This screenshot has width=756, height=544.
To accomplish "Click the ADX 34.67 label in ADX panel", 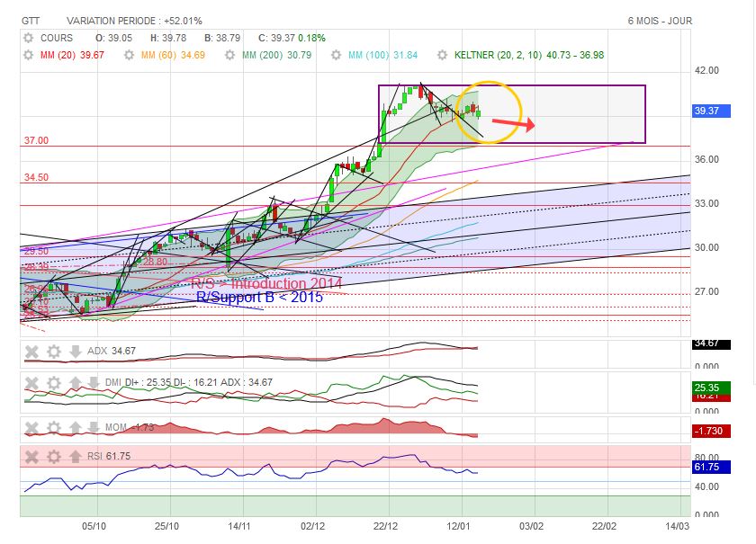I will pos(112,351).
